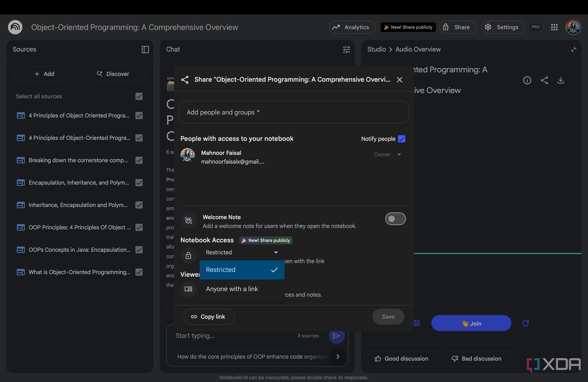This screenshot has height=382, width=588.
Task: Collapse the Sources panel icon
Action: point(145,49)
